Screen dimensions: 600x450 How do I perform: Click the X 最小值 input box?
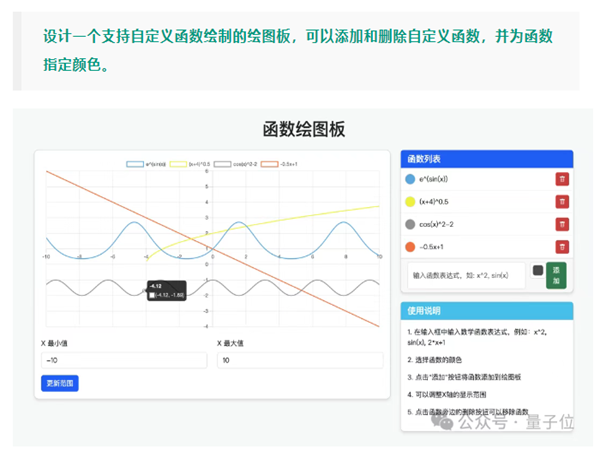(x=123, y=359)
